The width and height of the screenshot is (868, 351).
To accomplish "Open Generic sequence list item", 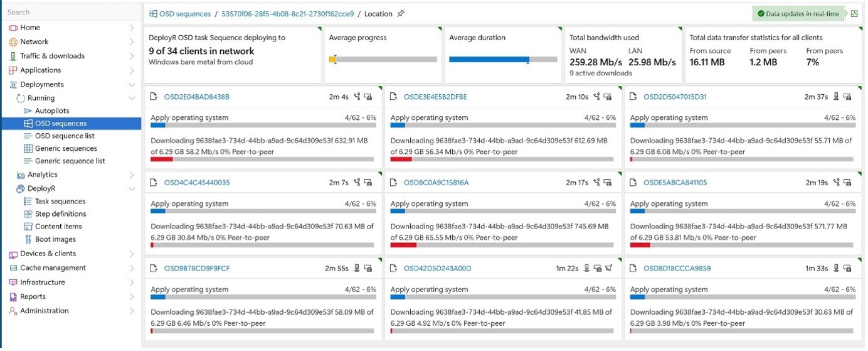I will point(71,161).
